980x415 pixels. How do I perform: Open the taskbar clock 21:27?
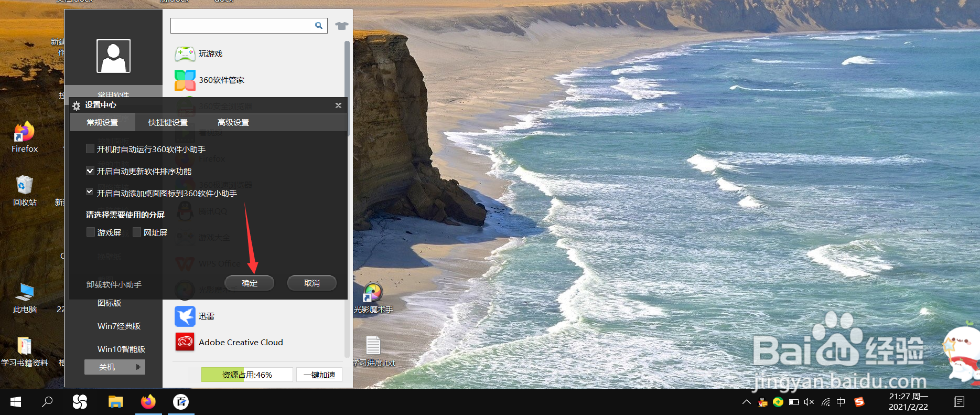[908, 402]
